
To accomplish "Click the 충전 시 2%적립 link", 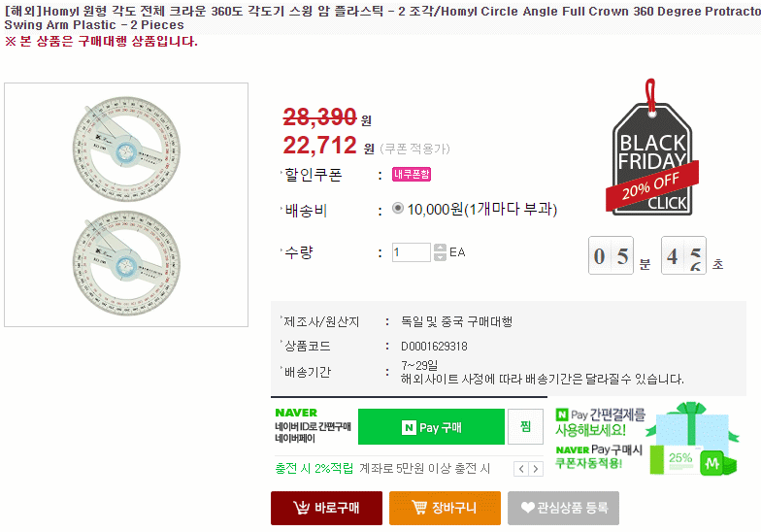I will coord(314,469).
